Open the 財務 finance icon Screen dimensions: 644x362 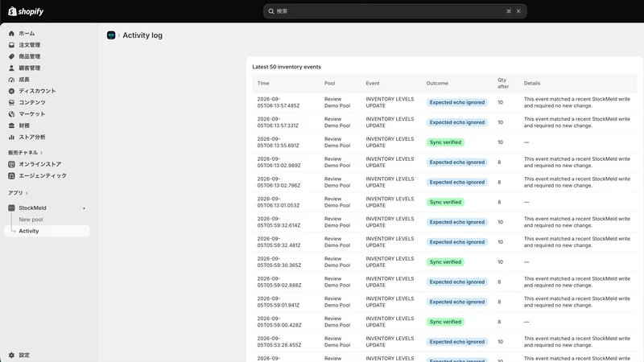point(11,125)
